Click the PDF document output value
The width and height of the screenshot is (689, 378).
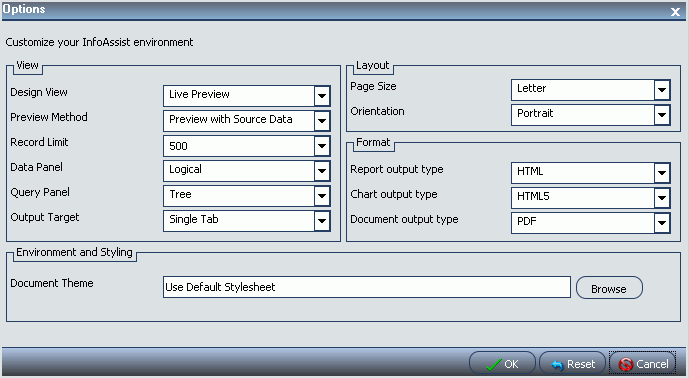583,223
